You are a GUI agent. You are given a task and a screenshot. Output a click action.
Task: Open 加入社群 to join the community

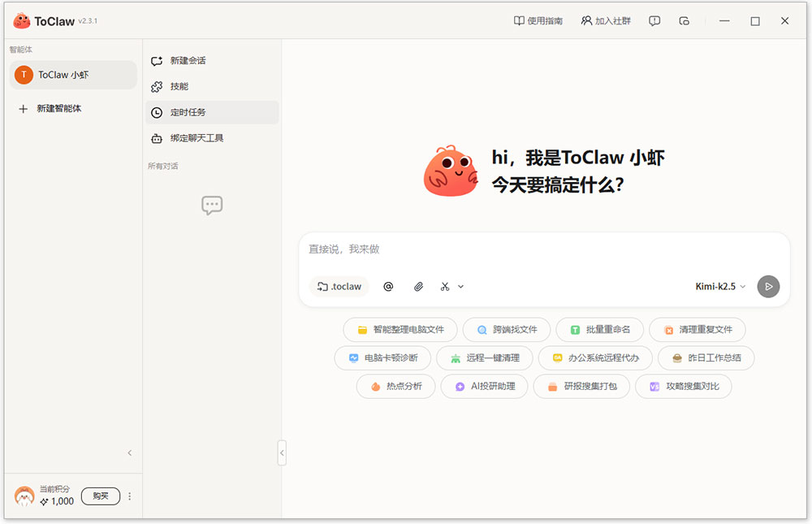pyautogui.click(x=606, y=21)
